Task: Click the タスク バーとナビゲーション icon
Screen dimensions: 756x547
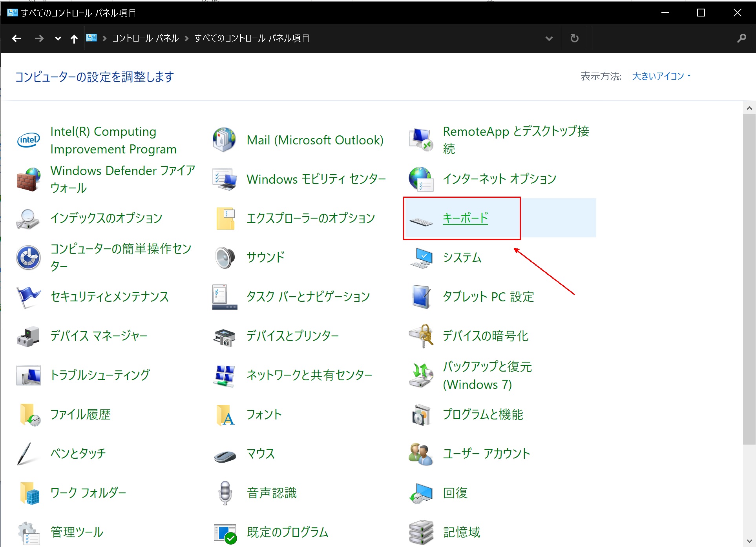Action: click(225, 297)
